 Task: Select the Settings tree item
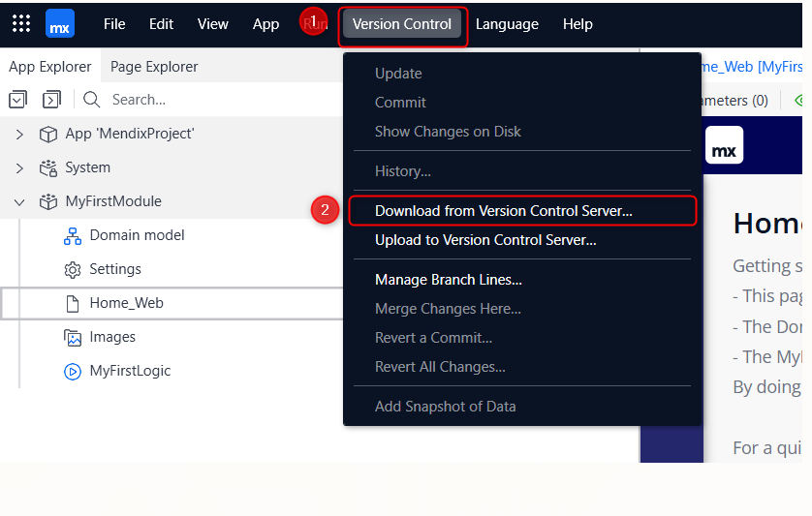(115, 269)
